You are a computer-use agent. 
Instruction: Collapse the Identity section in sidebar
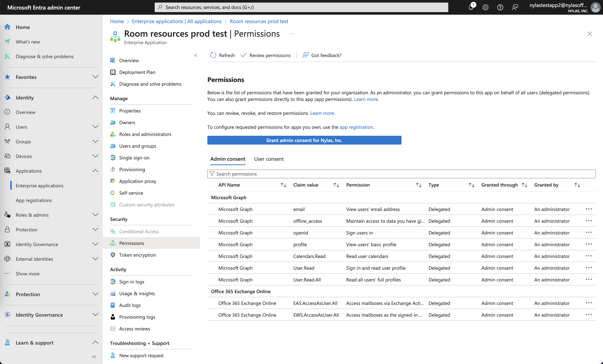(95, 97)
